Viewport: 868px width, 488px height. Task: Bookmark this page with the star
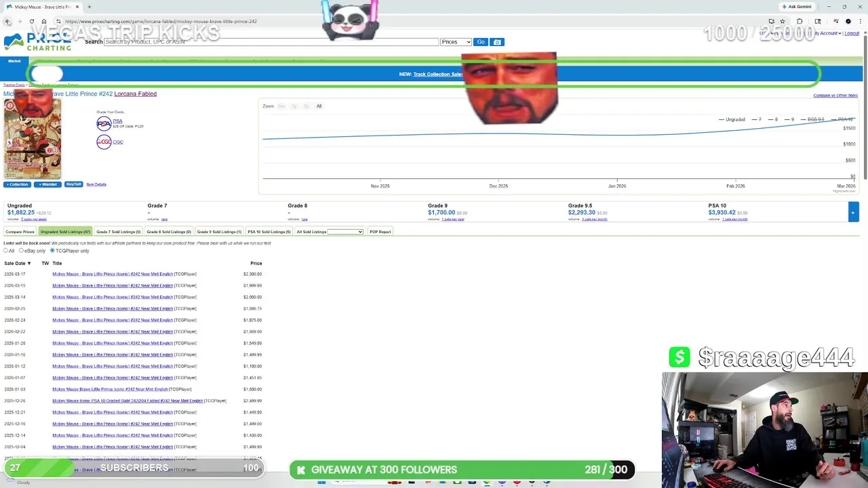click(783, 22)
